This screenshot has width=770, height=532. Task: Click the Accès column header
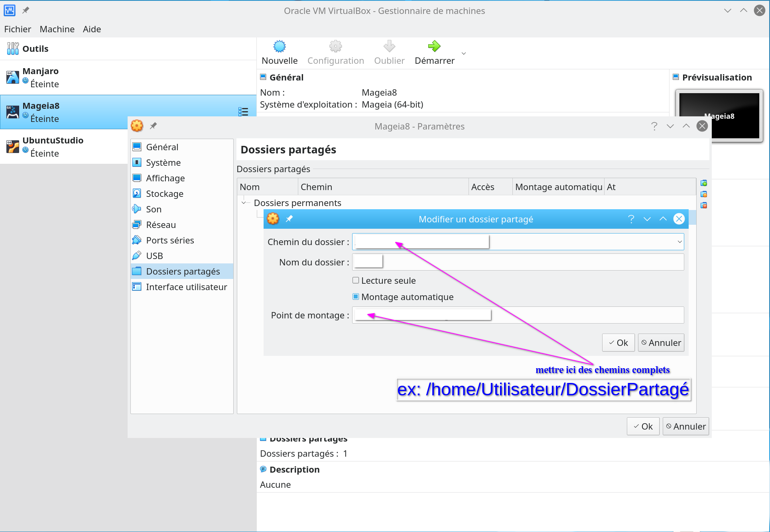click(490, 187)
